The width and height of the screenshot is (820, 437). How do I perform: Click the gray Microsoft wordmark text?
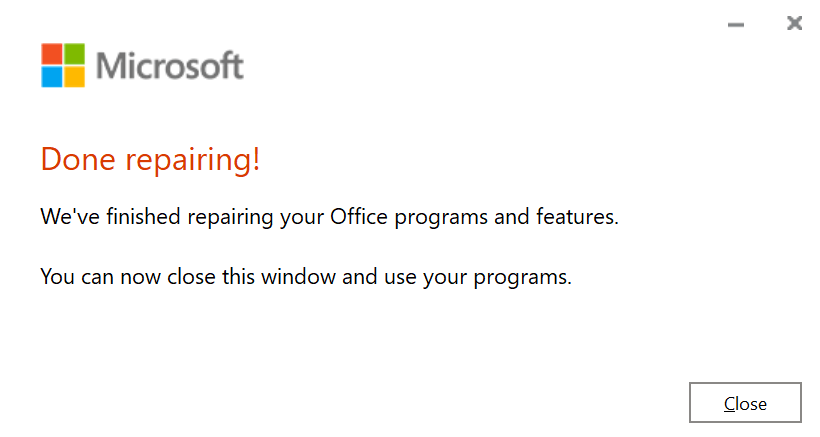tap(170, 66)
